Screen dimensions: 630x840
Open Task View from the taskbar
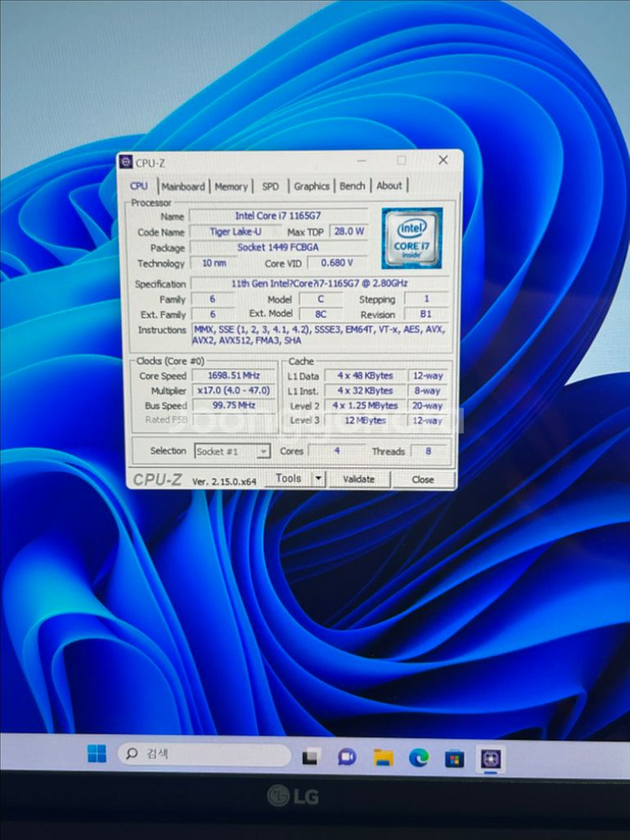click(311, 757)
